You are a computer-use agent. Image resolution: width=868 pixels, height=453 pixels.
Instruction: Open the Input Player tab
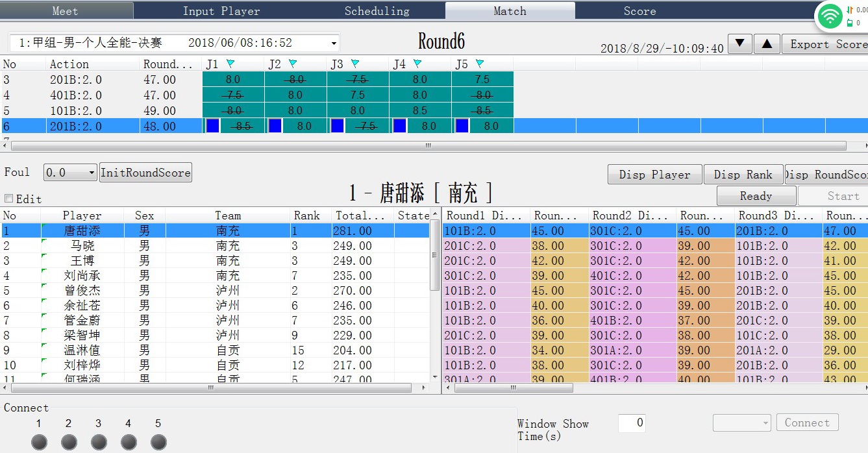pos(221,10)
